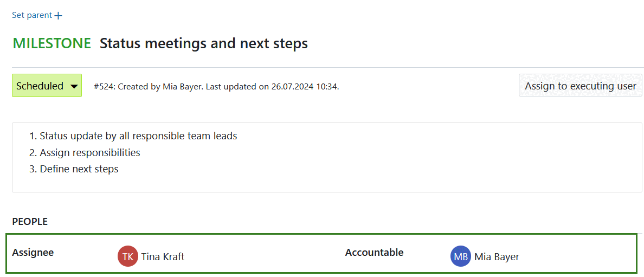Click the title Status meetings and next steps
Screen dimensions: 644x277
pyautogui.click(x=204, y=43)
